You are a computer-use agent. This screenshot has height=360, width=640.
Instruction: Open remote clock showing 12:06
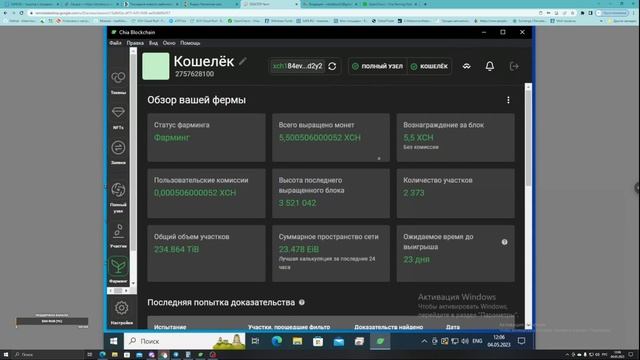(x=499, y=341)
